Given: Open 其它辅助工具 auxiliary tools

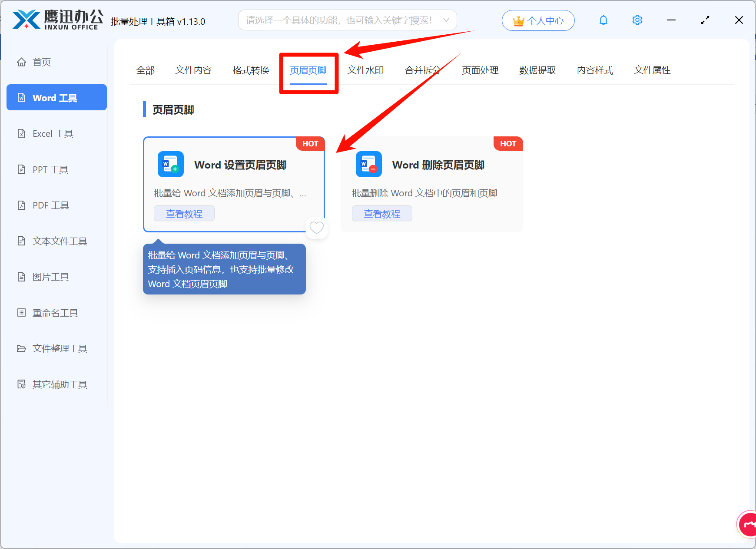Looking at the screenshot, I should coord(60,384).
